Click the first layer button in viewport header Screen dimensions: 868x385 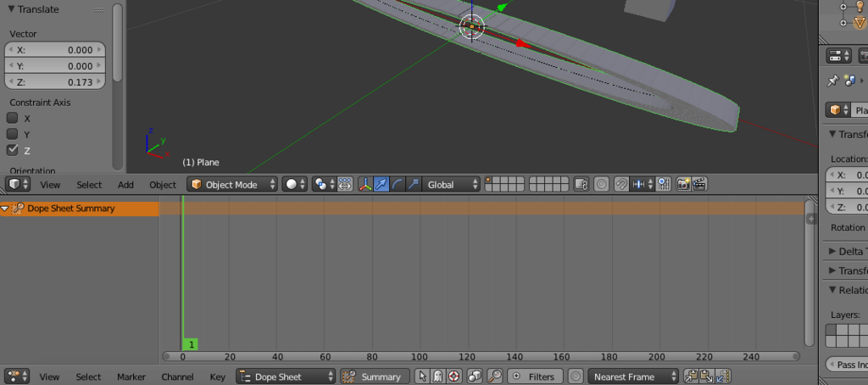tap(489, 181)
